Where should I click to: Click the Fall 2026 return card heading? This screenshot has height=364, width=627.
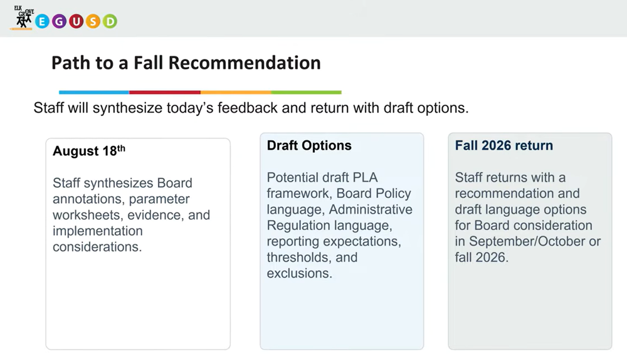504,145
